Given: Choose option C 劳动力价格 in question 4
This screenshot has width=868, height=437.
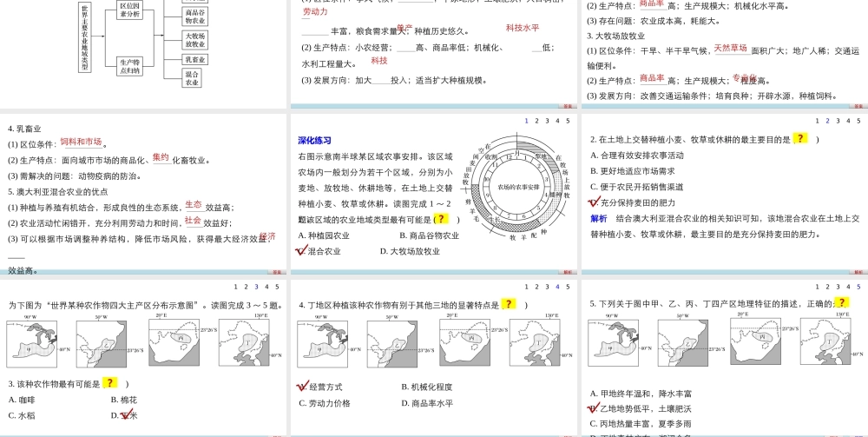Looking at the screenshot, I should click(325, 403).
